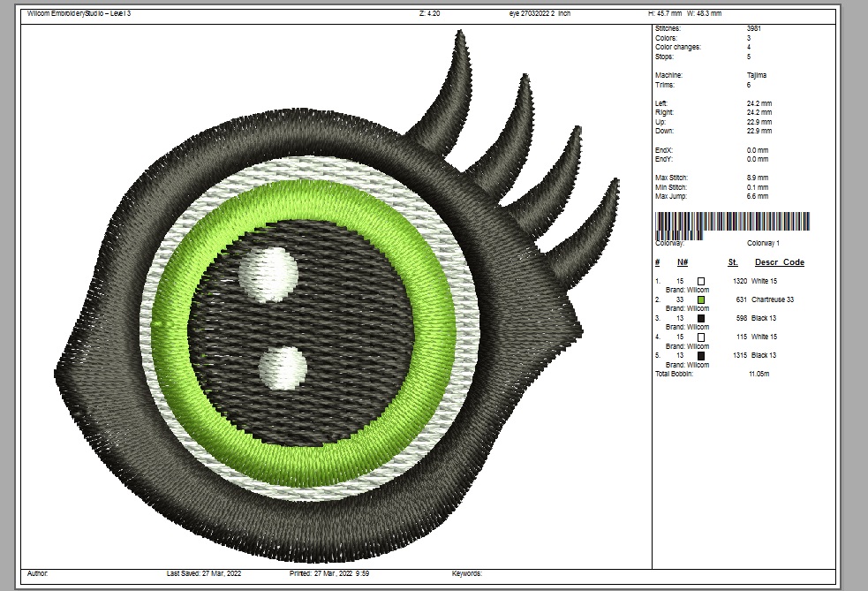Click the Machine value 'Tajima'
This screenshot has height=591, width=868.
point(757,76)
